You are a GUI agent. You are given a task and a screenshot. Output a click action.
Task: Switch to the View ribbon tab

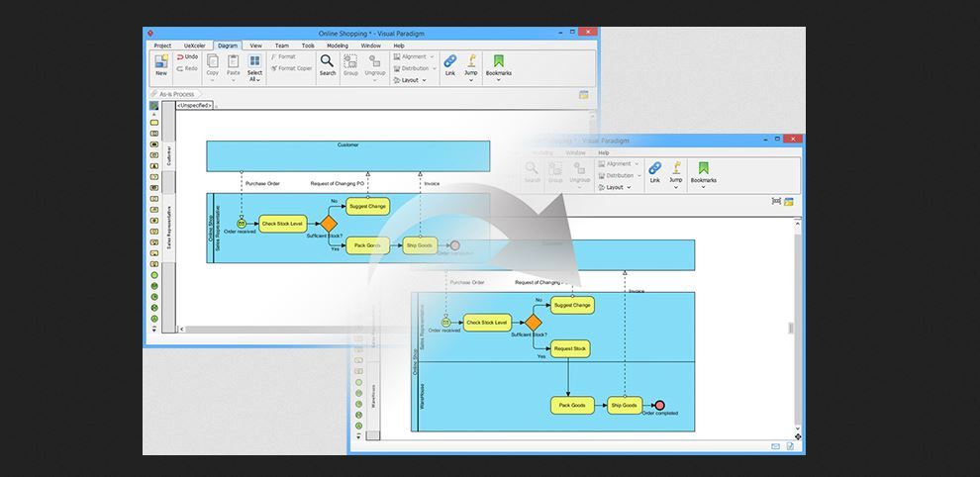[255, 46]
